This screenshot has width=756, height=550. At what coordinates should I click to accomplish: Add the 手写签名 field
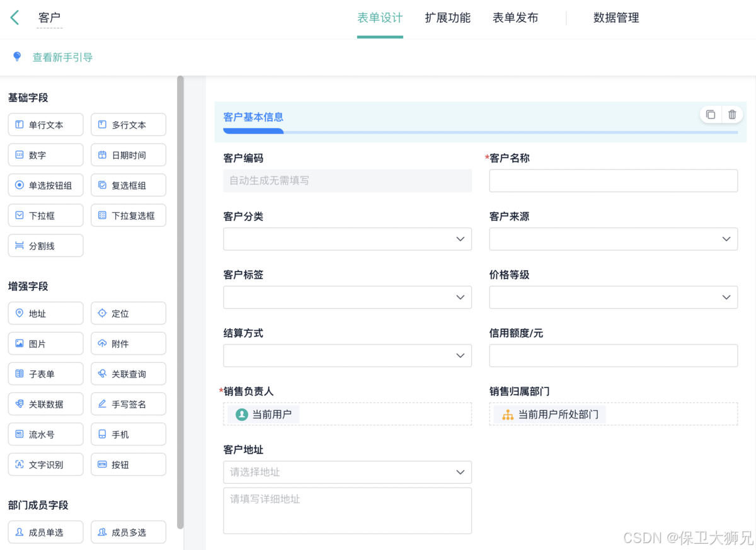click(129, 404)
